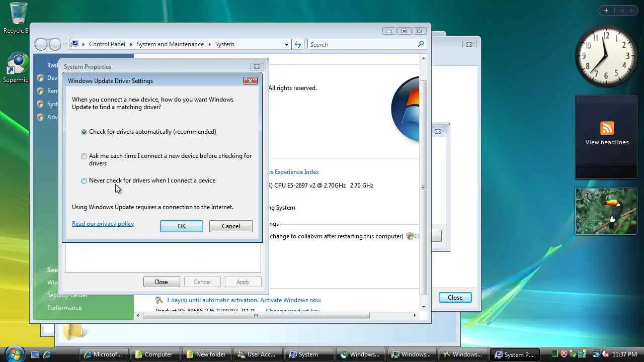
Task: Open the RSS feed headlines gadget icon
Action: [607, 128]
